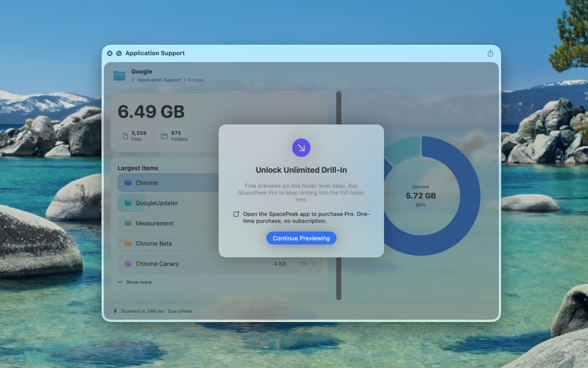588x368 pixels.
Task: Click the 5.72 GB chart center label
Action: 421,195
